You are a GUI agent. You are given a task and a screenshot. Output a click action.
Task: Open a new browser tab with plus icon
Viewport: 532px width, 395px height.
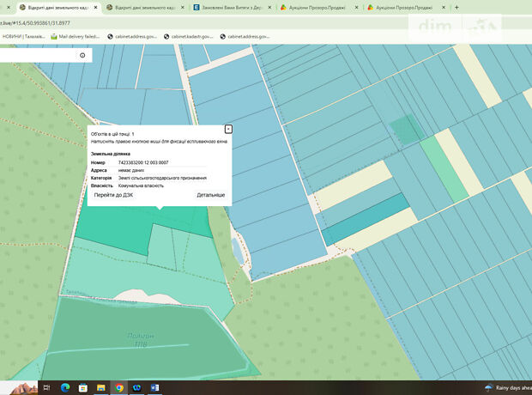[456, 7]
